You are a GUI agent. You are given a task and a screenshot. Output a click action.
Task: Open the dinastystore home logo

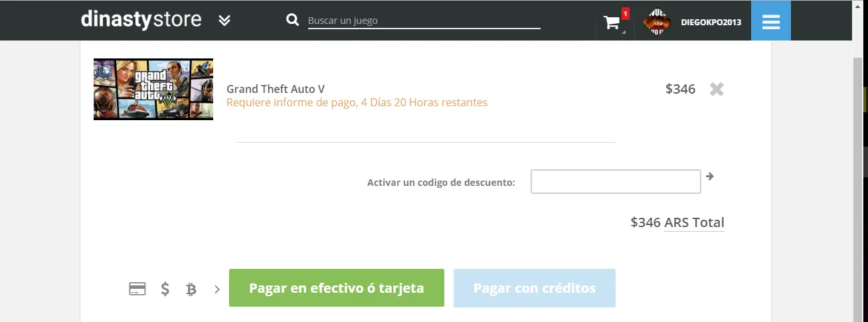pos(141,19)
